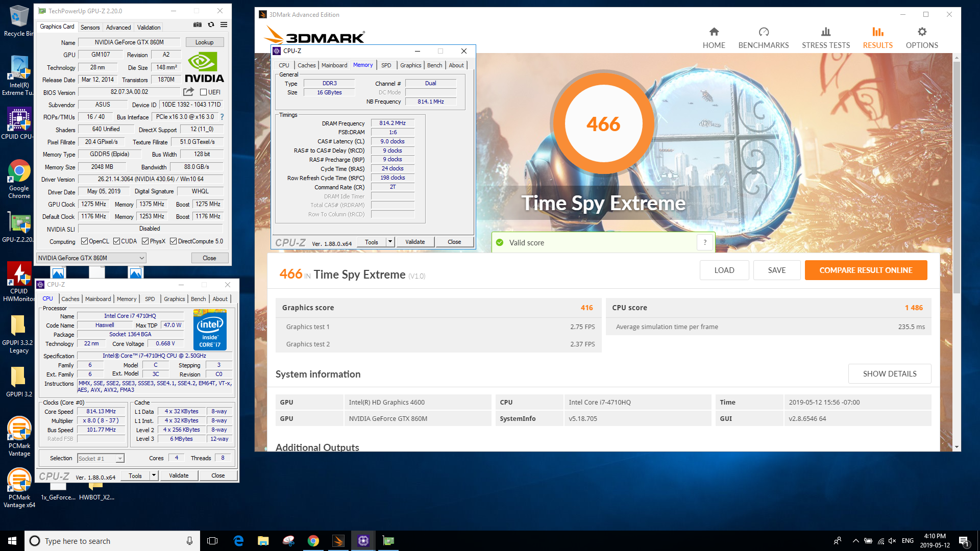The image size is (980, 551).
Task: Click Close button in GPU-Z
Action: click(209, 258)
